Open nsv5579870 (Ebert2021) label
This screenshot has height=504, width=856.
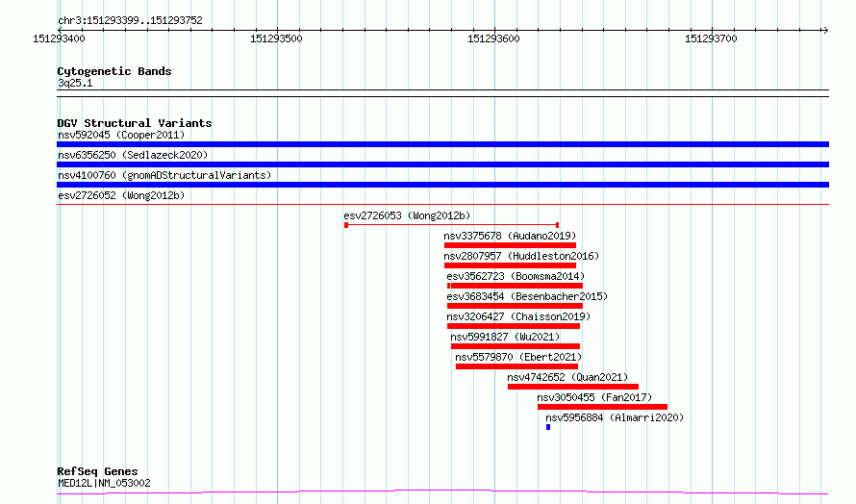click(x=518, y=357)
